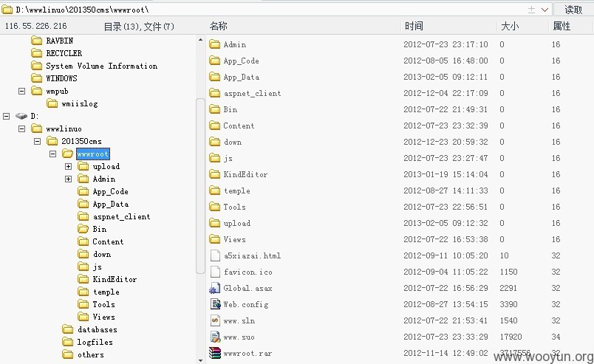The width and height of the screenshot is (594, 364).
Task: Collapse the wwwroot tree node
Action: [52, 154]
